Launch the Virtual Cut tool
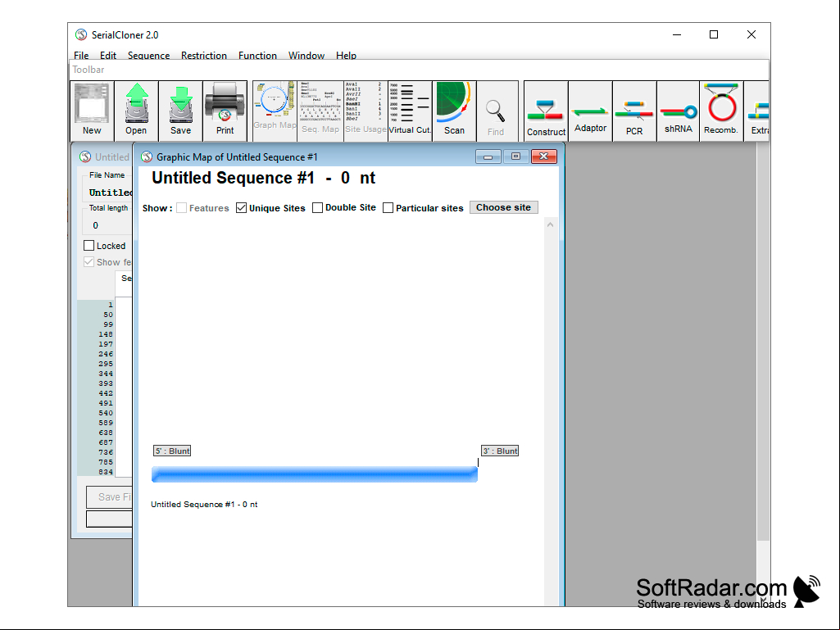840x630 pixels. pos(410,111)
